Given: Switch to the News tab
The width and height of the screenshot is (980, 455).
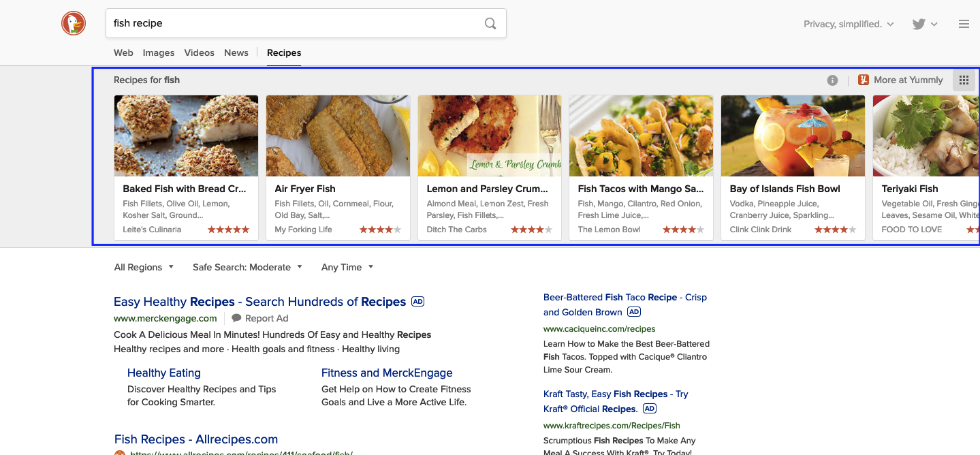Looking at the screenshot, I should 236,52.
